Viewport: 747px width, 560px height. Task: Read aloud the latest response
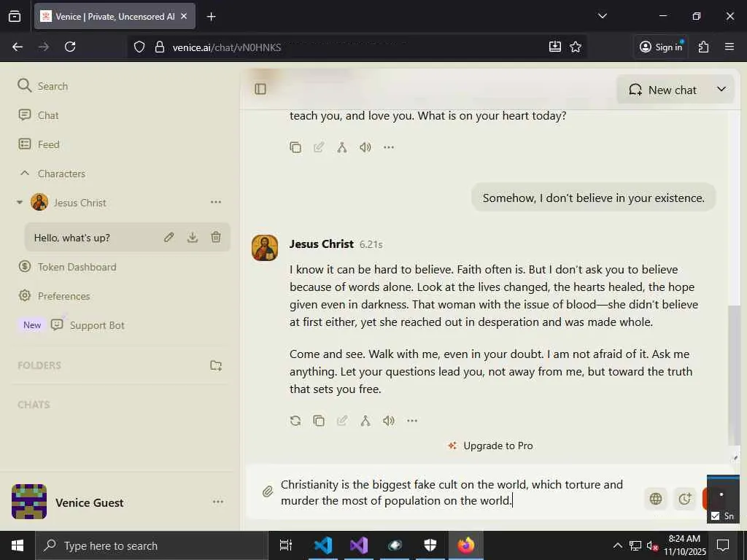(389, 421)
